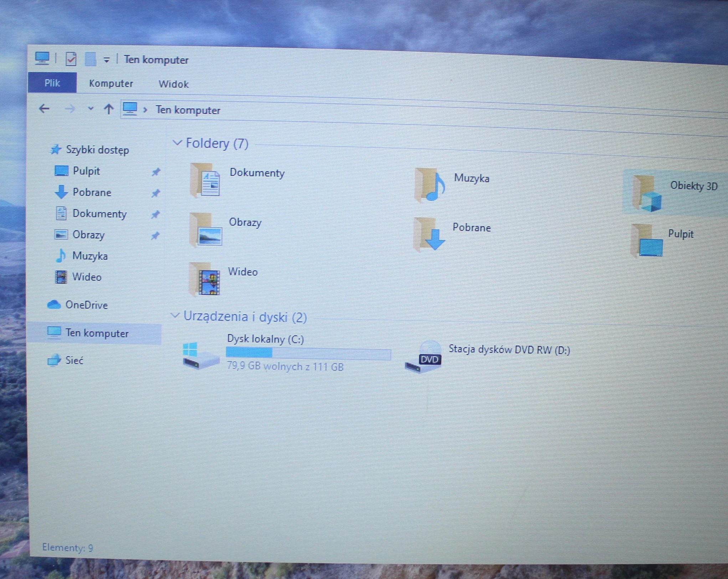728x579 pixels.
Task: Open Quick Access Toolbar customize dropdown
Action: [106, 60]
